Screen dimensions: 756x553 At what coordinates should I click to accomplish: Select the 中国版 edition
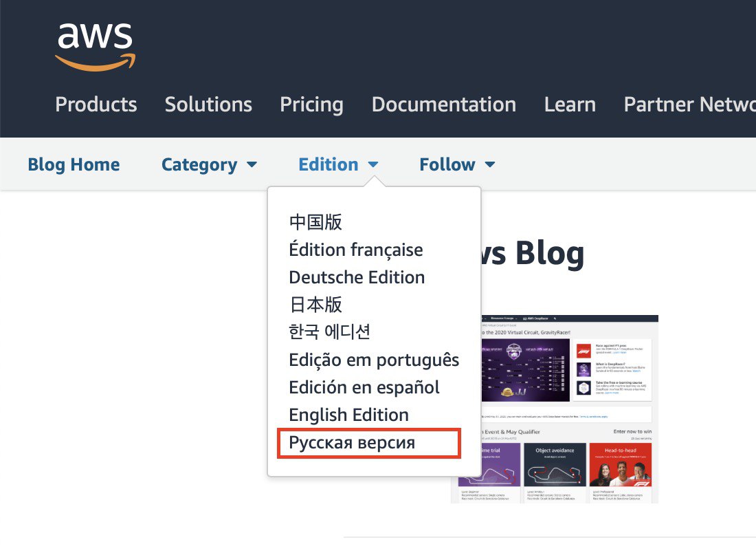point(315,222)
